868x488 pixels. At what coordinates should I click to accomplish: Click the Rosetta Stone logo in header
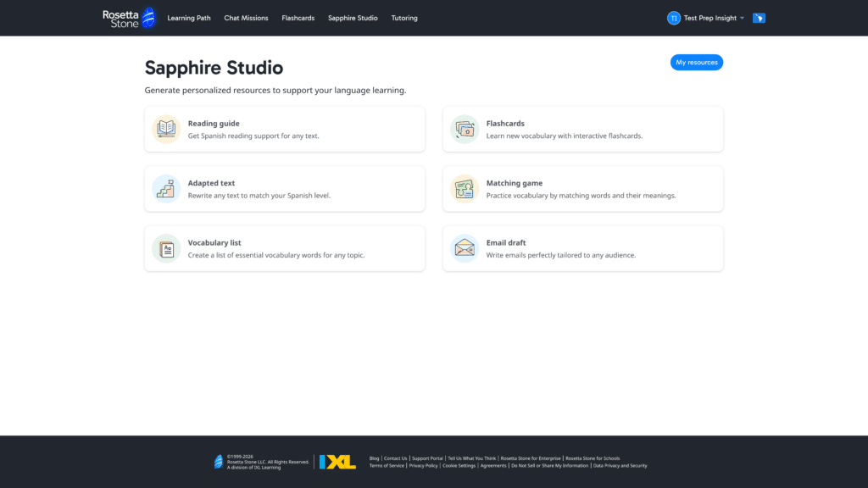pyautogui.click(x=129, y=18)
